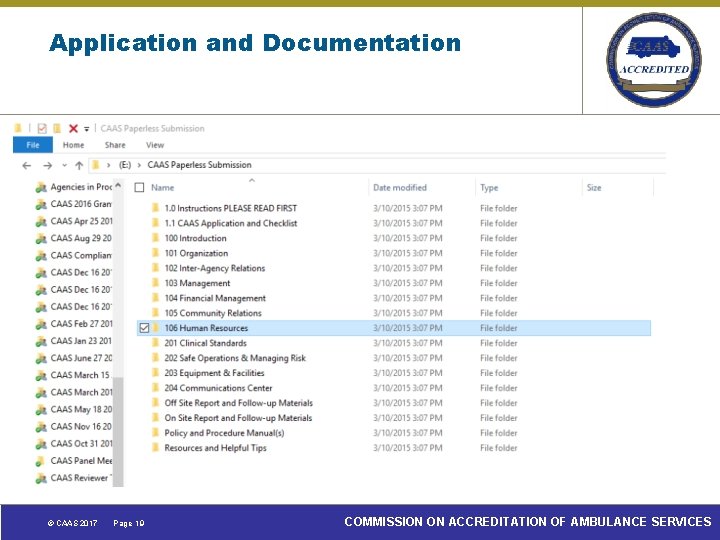Toggle the select-all checkbox in header

(x=140, y=187)
